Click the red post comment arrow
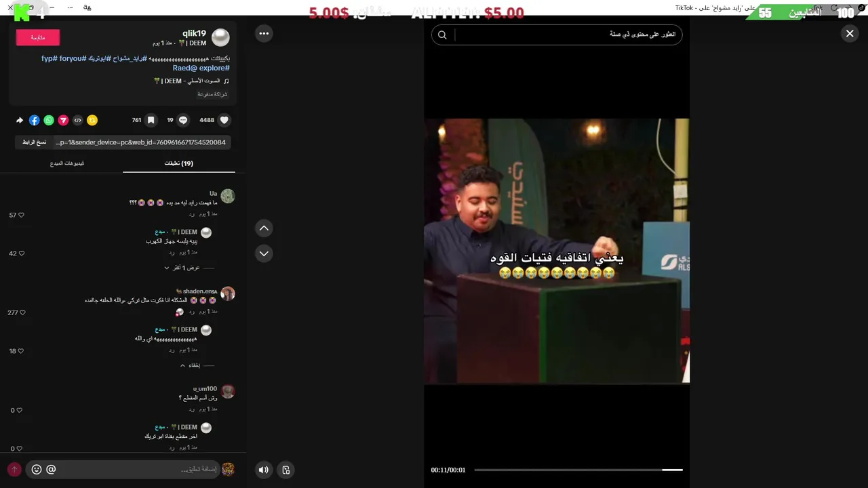868x488 pixels. pos(14,469)
